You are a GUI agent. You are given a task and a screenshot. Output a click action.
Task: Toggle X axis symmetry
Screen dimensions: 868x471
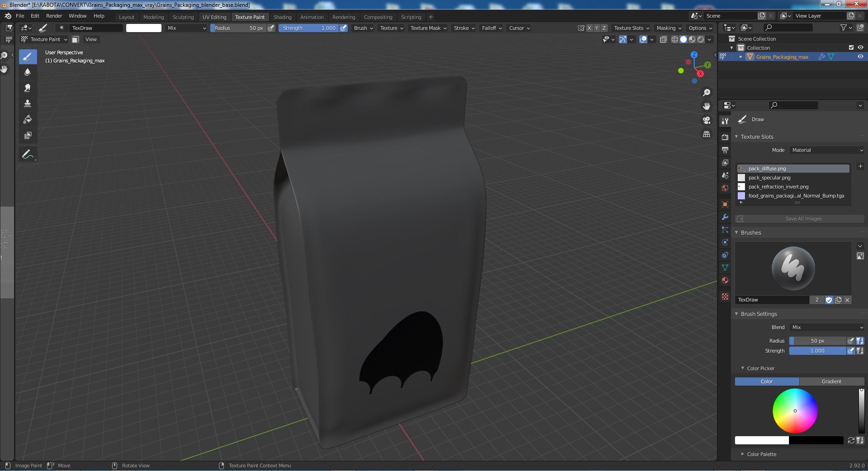(x=589, y=28)
